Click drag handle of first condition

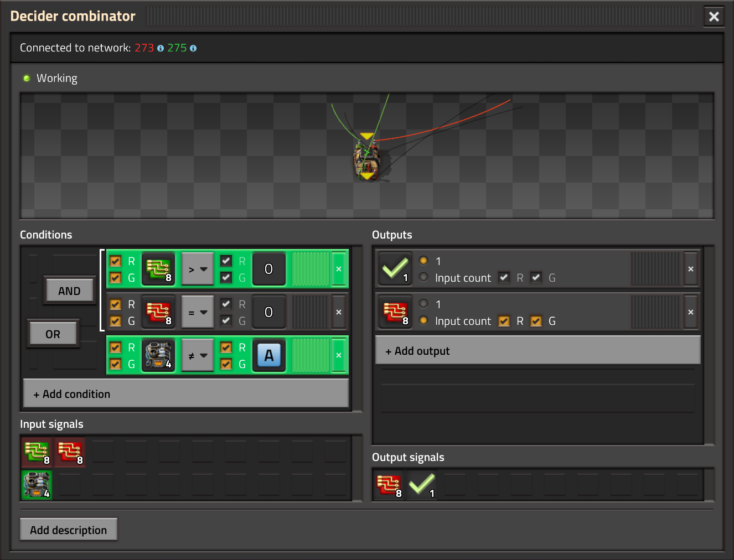(310, 269)
